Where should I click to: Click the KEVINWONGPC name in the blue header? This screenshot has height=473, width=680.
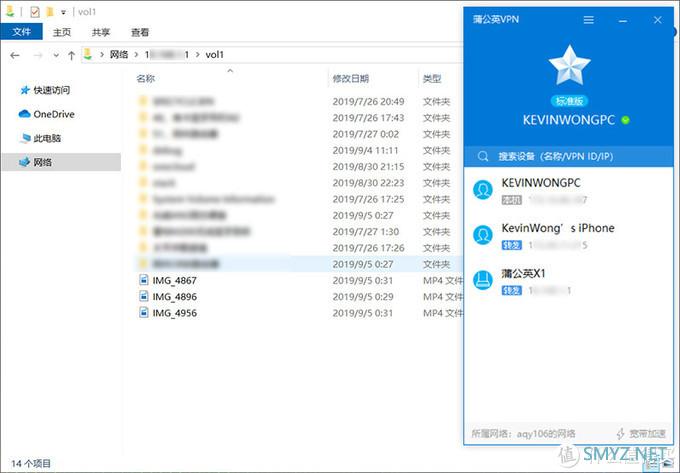pos(569,120)
